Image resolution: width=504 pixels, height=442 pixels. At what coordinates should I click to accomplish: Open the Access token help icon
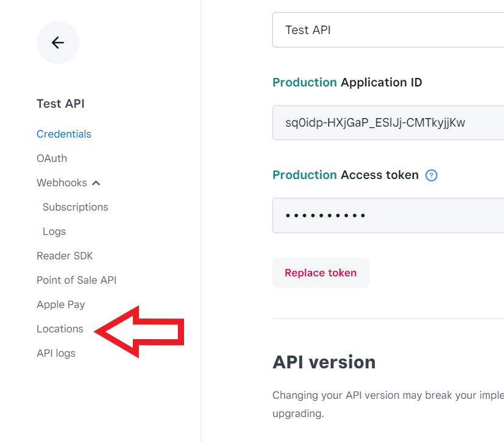pos(431,175)
